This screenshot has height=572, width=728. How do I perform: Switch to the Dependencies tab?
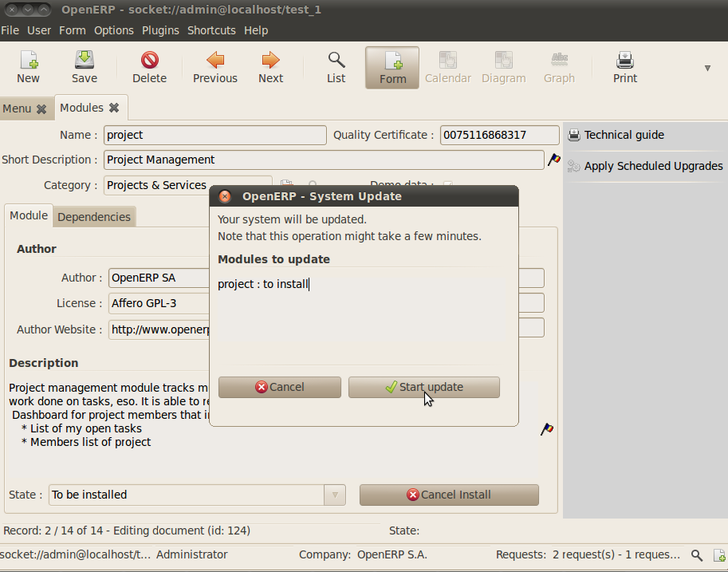(94, 215)
